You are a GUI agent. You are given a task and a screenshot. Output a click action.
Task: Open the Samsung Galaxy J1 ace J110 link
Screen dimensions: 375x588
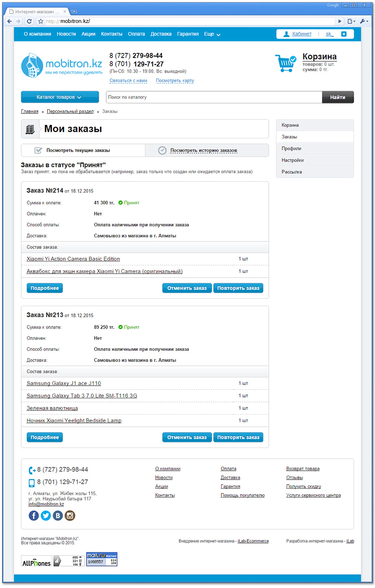(64, 383)
